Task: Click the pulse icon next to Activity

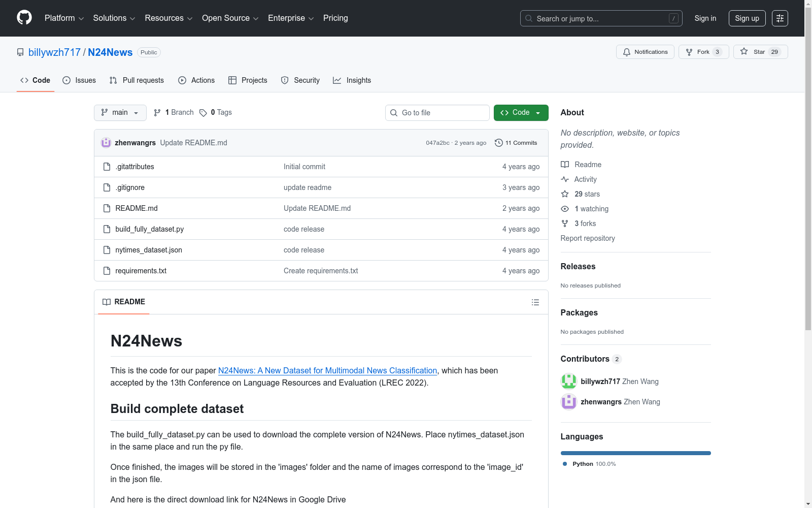Action: 565,179
